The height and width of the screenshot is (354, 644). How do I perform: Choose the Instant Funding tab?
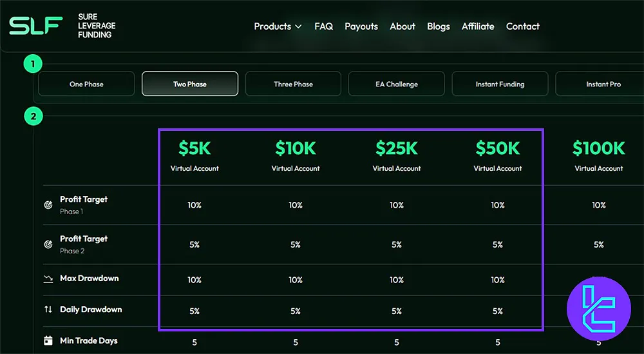point(500,84)
